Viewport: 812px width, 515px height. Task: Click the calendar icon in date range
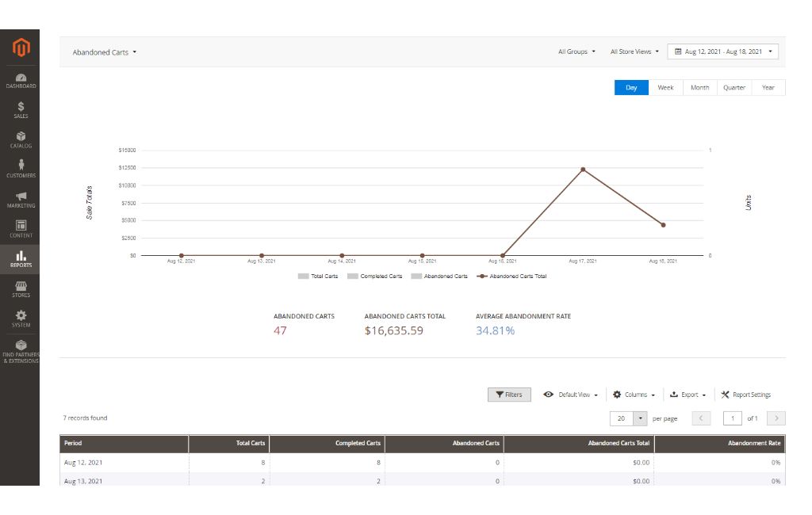click(x=677, y=51)
